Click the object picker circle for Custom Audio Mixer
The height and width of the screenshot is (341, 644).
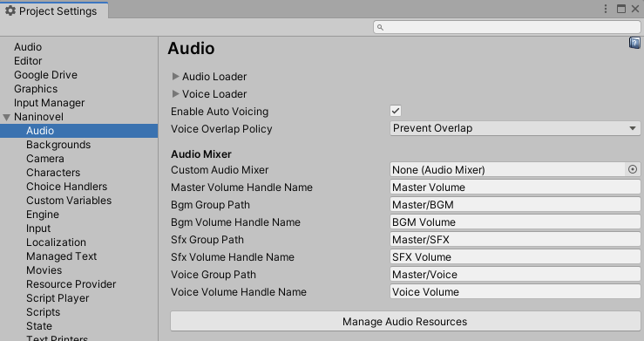633,169
